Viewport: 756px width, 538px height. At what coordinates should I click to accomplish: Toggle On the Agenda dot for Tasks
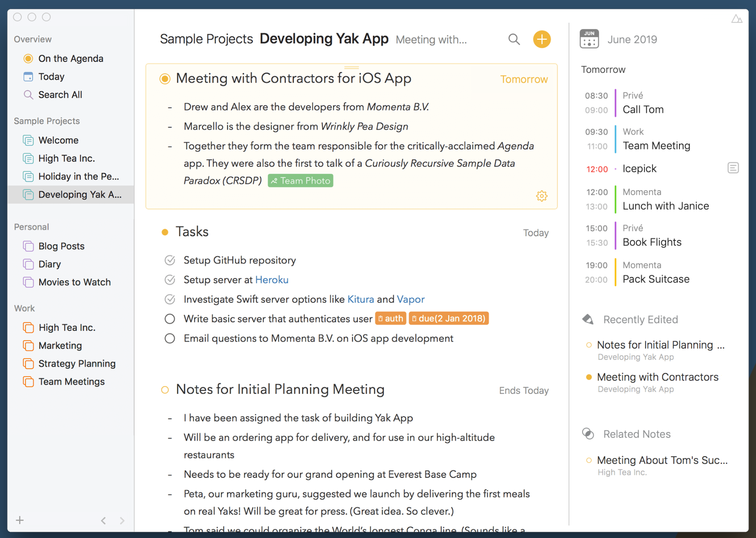[x=165, y=232]
